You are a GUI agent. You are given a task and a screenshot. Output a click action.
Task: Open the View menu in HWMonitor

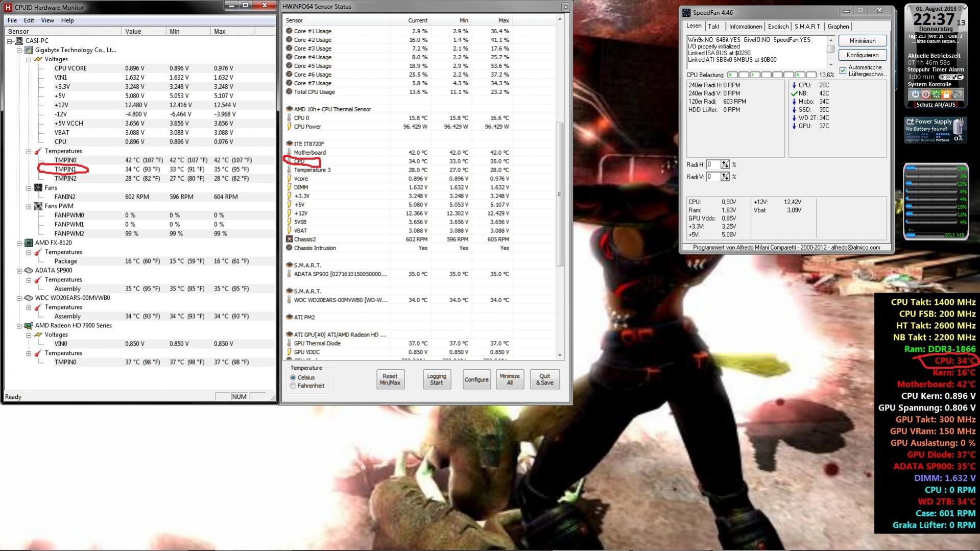[x=47, y=20]
